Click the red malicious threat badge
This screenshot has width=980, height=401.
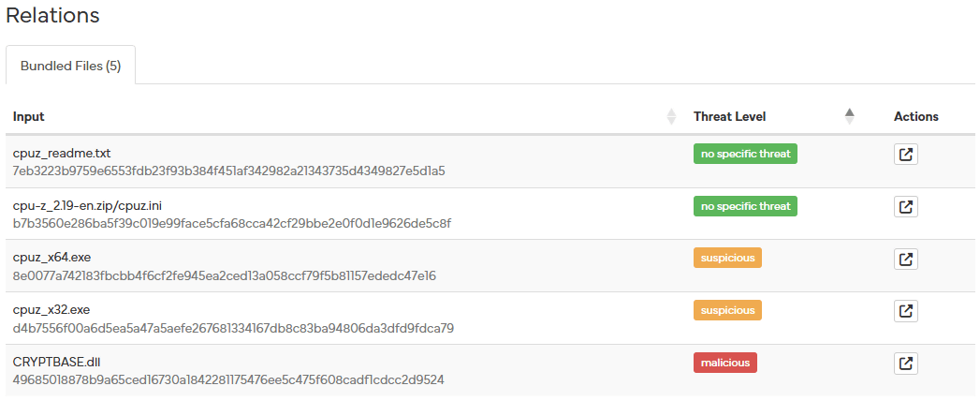724,362
